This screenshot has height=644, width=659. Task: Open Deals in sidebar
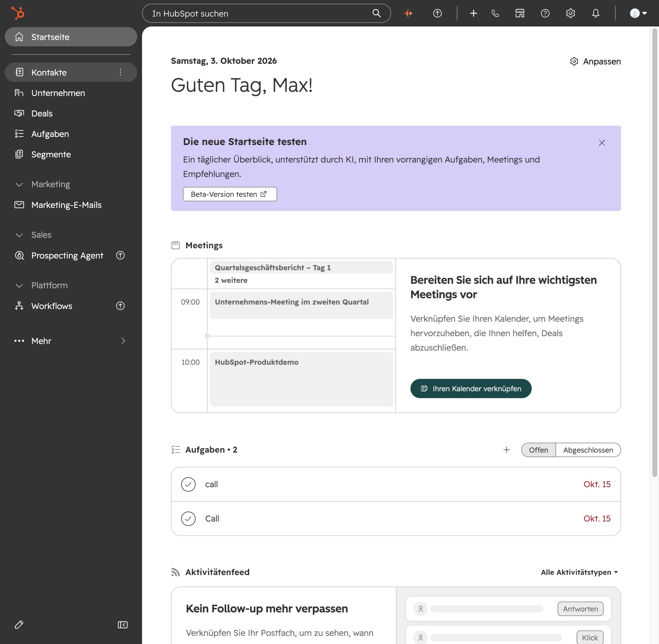tap(71, 113)
